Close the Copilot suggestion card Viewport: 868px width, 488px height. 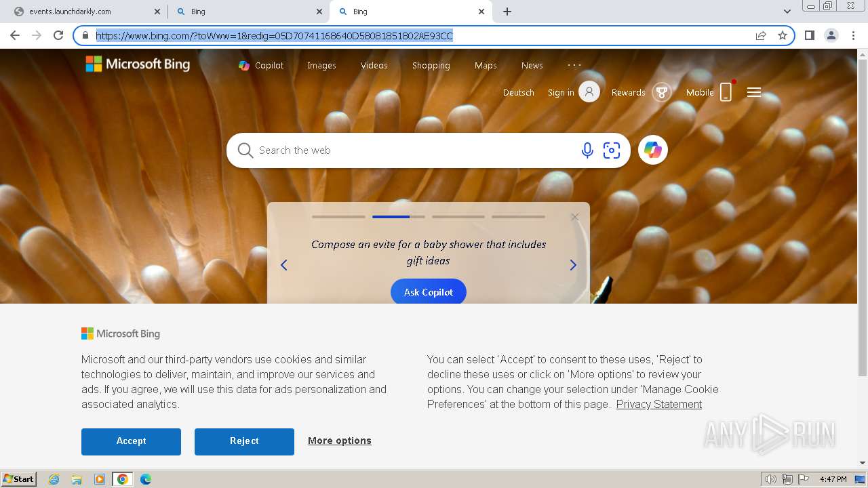pyautogui.click(x=575, y=217)
